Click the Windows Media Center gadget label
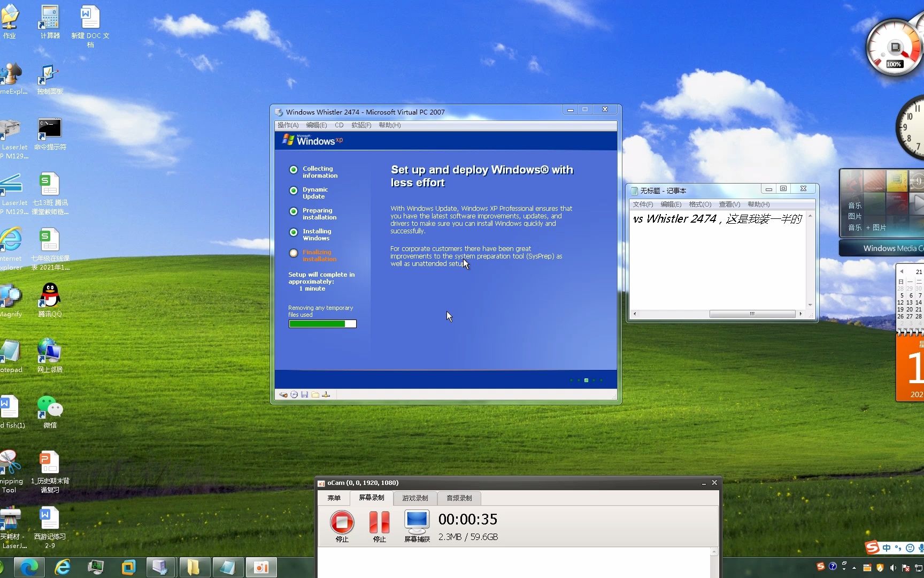924x578 pixels. click(893, 248)
